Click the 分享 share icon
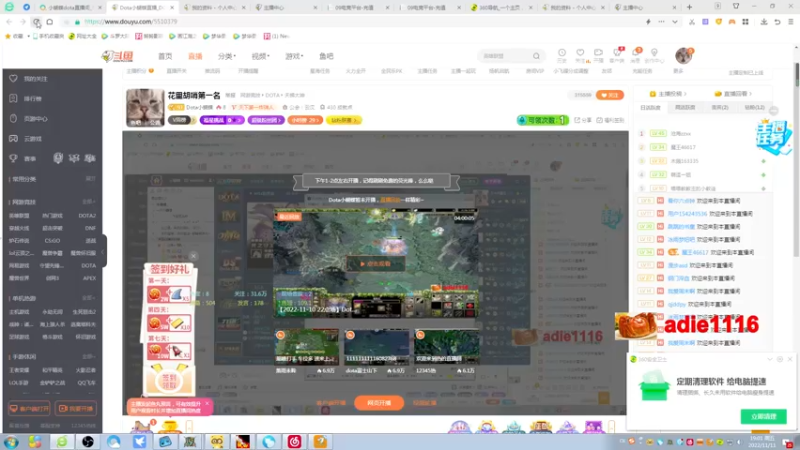800x450 pixels. pyautogui.click(x=585, y=120)
